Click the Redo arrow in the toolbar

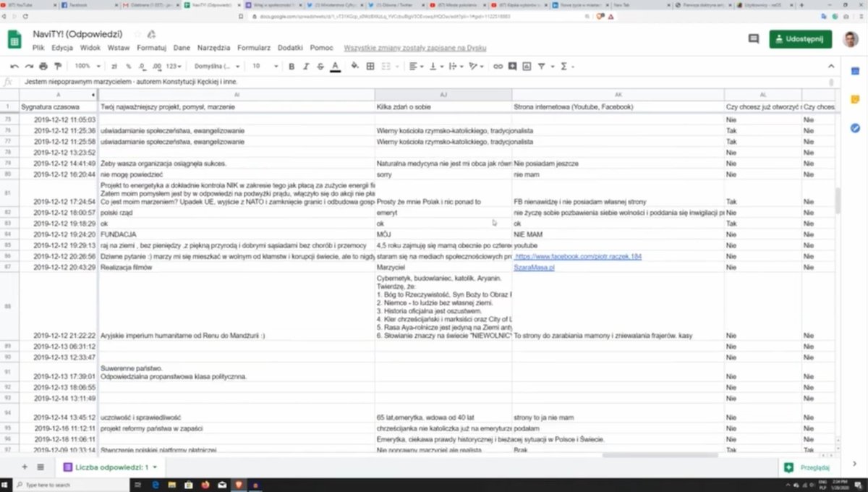click(x=30, y=66)
